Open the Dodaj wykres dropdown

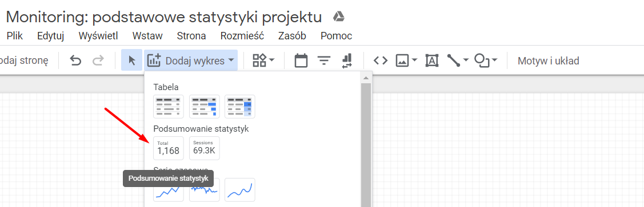click(x=191, y=60)
